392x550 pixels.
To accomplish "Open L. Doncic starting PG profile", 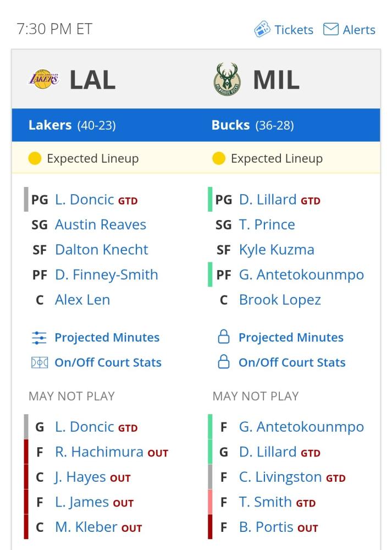I will pos(85,200).
